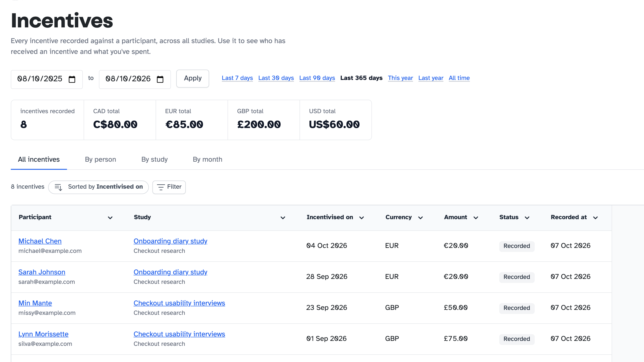Select Last 365 days range
The image size is (644, 362).
pos(361,78)
